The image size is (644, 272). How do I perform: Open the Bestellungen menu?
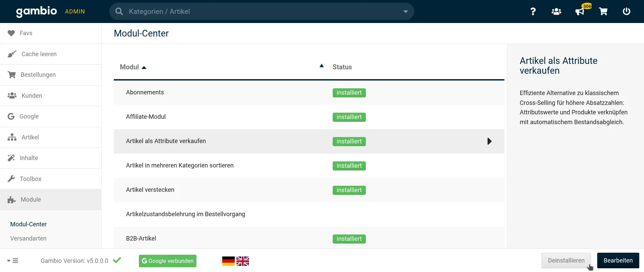(x=38, y=75)
